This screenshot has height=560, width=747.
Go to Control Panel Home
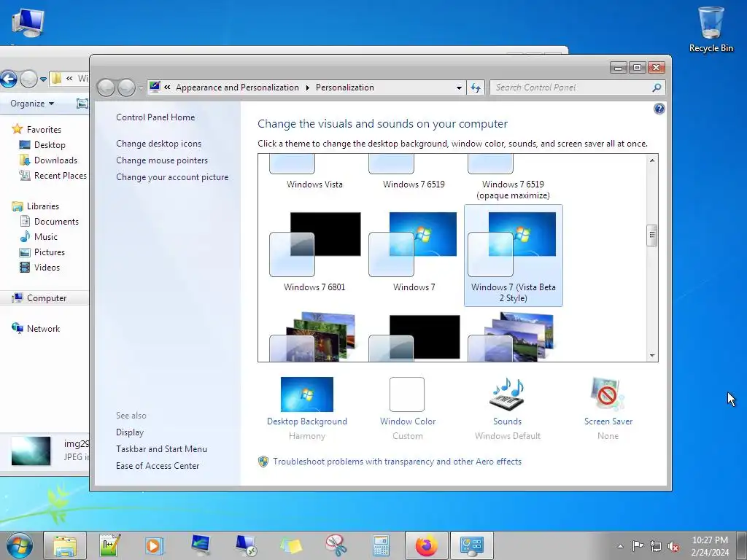pyautogui.click(x=155, y=117)
